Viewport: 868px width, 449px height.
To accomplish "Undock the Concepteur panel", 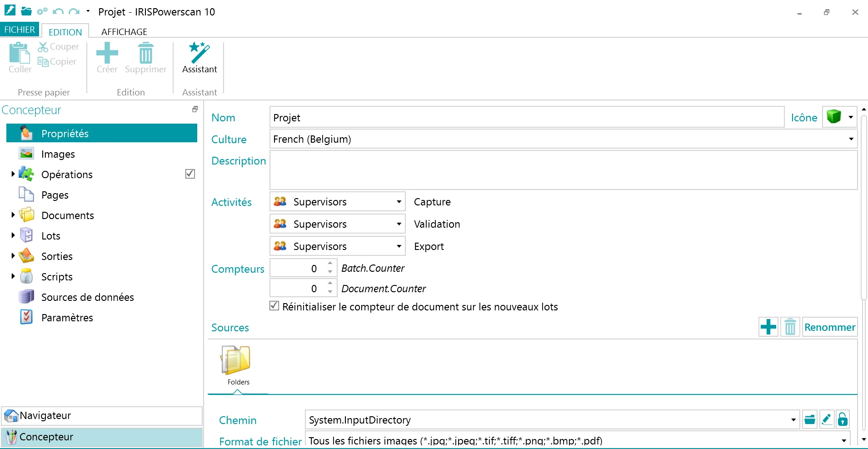I will [195, 109].
